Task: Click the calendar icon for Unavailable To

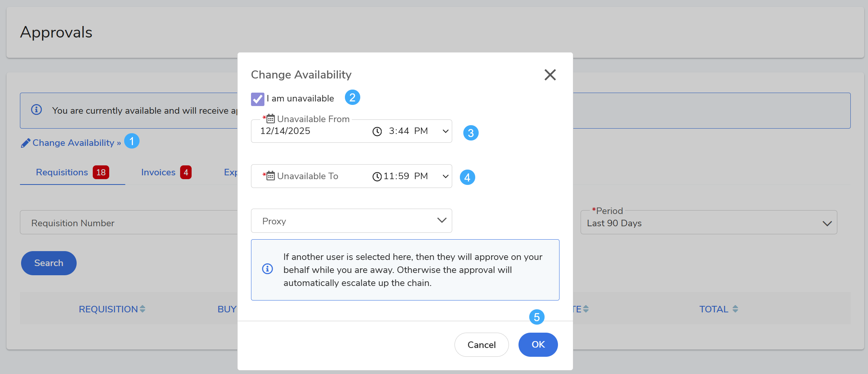Action: [x=271, y=176]
